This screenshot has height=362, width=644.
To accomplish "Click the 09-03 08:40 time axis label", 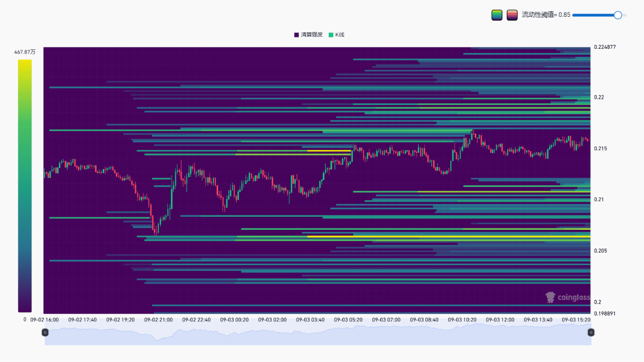I will tap(424, 320).
